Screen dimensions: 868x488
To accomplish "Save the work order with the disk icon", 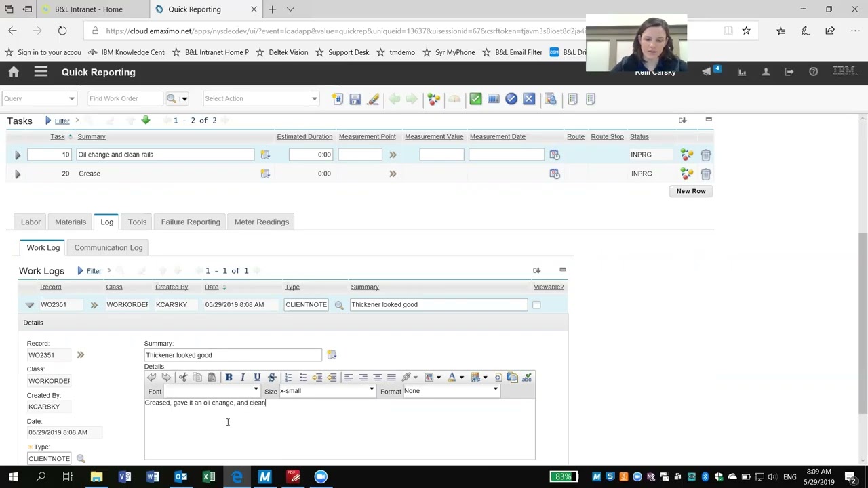I will [x=355, y=99].
